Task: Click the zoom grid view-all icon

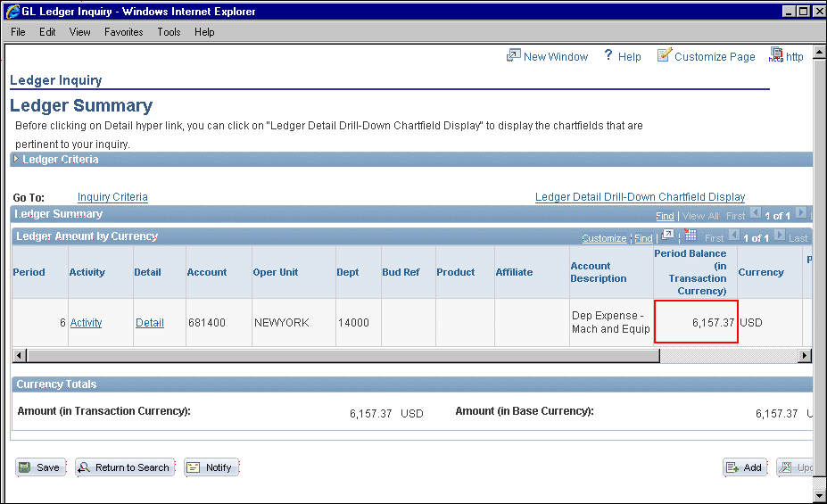Action: tap(667, 235)
